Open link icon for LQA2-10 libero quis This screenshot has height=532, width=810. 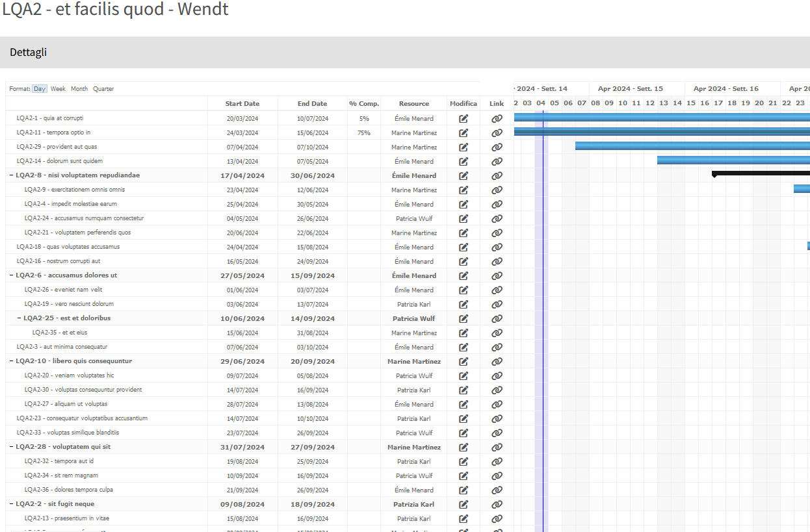point(497,362)
